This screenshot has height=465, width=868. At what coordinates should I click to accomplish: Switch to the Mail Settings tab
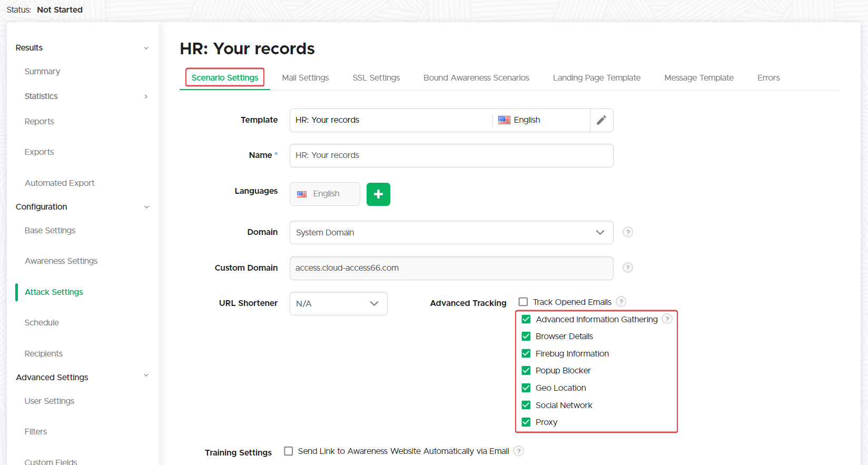[x=305, y=78]
